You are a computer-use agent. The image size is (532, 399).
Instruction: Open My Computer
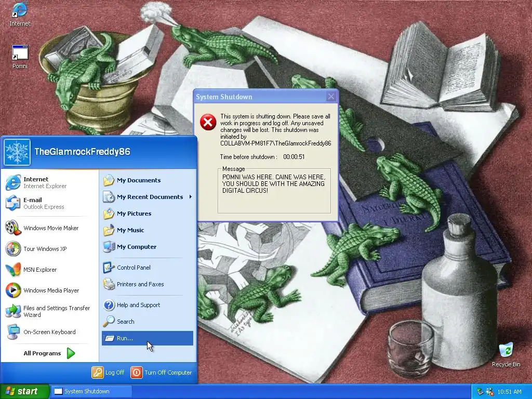(x=147, y=247)
